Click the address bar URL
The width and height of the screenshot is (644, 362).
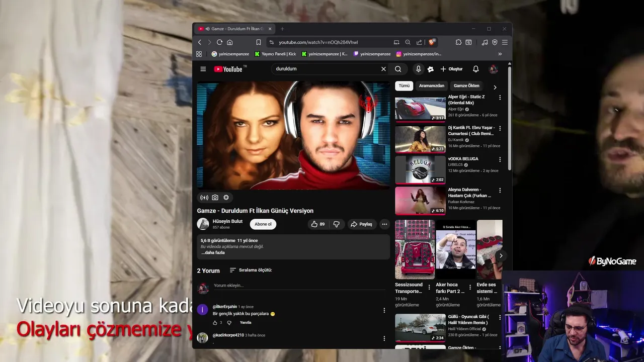(x=318, y=42)
